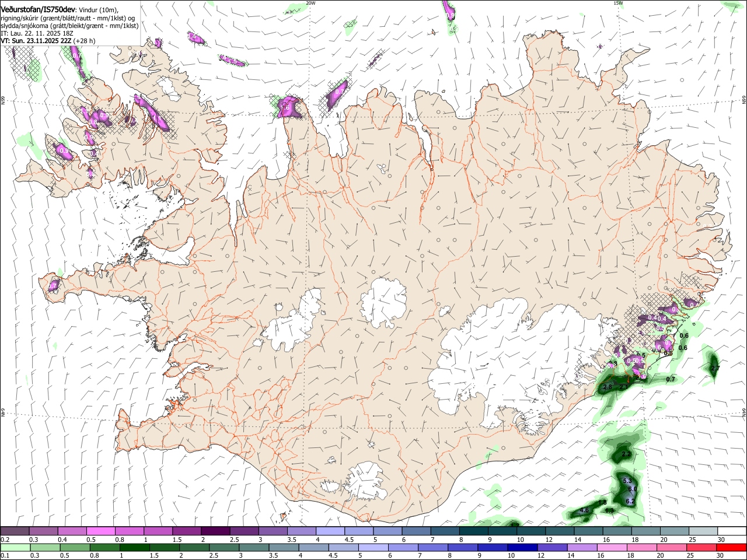Select the violet rain swatch between 14 and 16
Screen dimensions: 747x560
pyautogui.click(x=581, y=547)
